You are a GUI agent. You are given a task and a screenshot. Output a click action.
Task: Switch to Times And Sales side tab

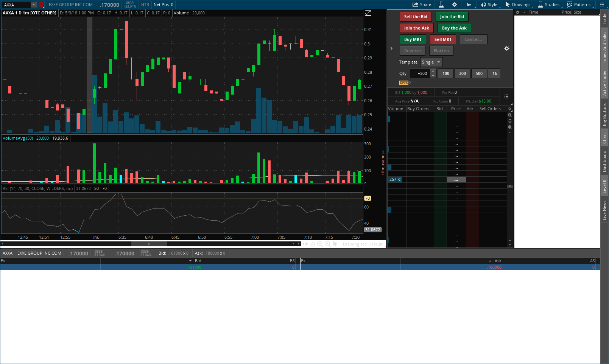pos(604,47)
